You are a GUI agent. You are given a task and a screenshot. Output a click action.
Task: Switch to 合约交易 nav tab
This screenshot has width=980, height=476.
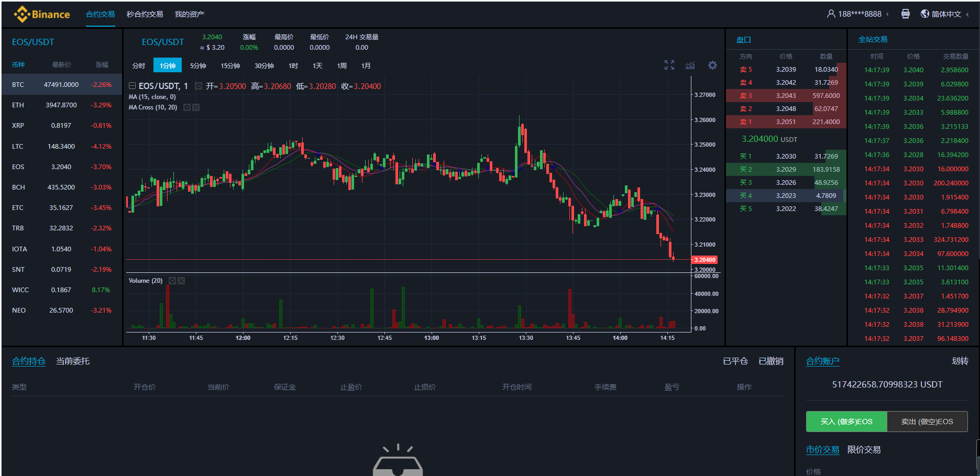(x=101, y=14)
